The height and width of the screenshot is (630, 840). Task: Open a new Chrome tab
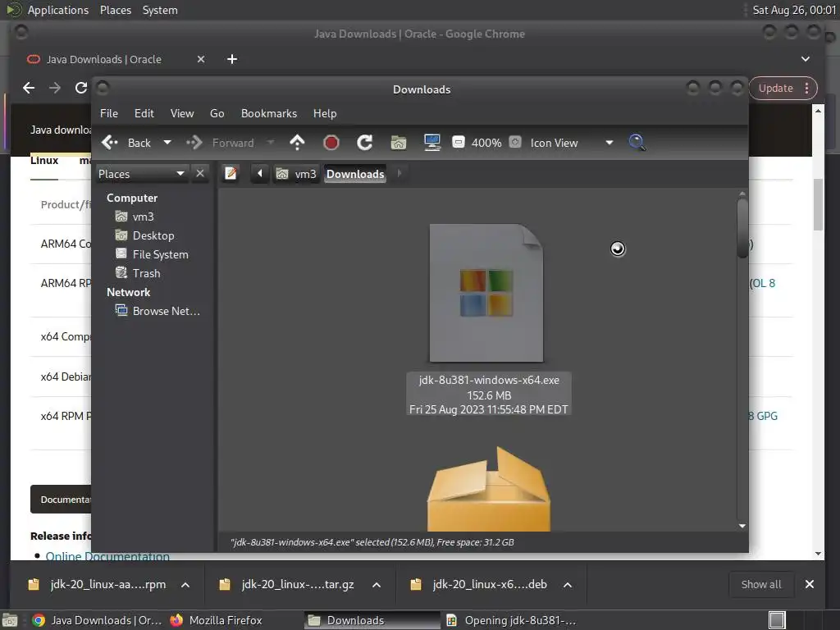(232, 59)
